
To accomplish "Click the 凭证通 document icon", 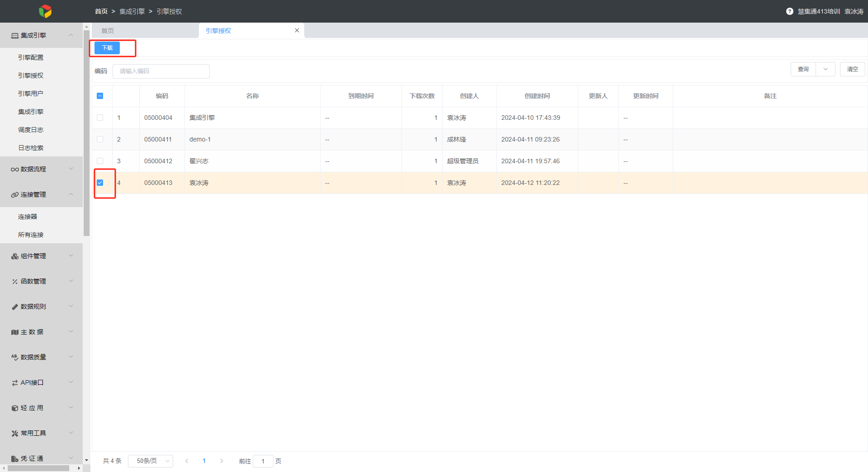I will (15, 458).
